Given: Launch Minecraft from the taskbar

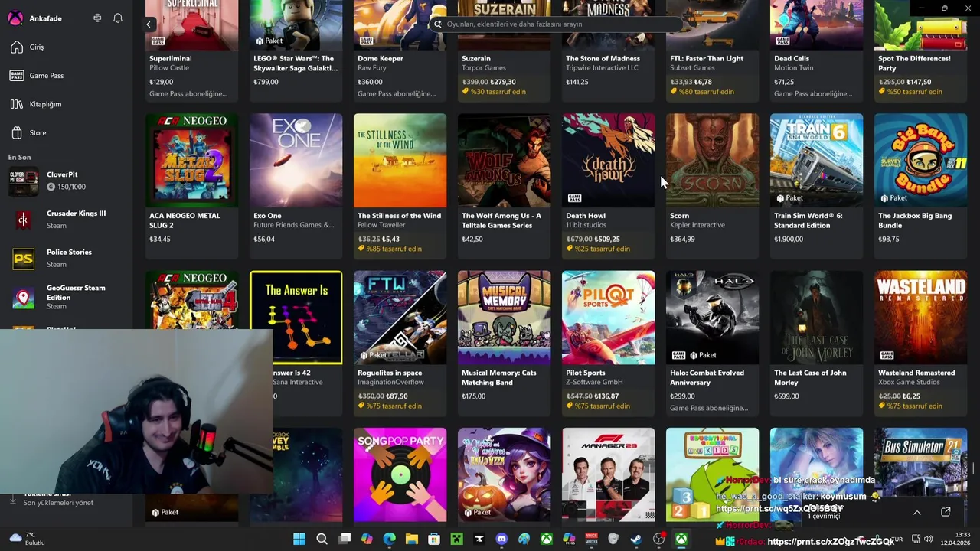Looking at the screenshot, I should point(456,539).
